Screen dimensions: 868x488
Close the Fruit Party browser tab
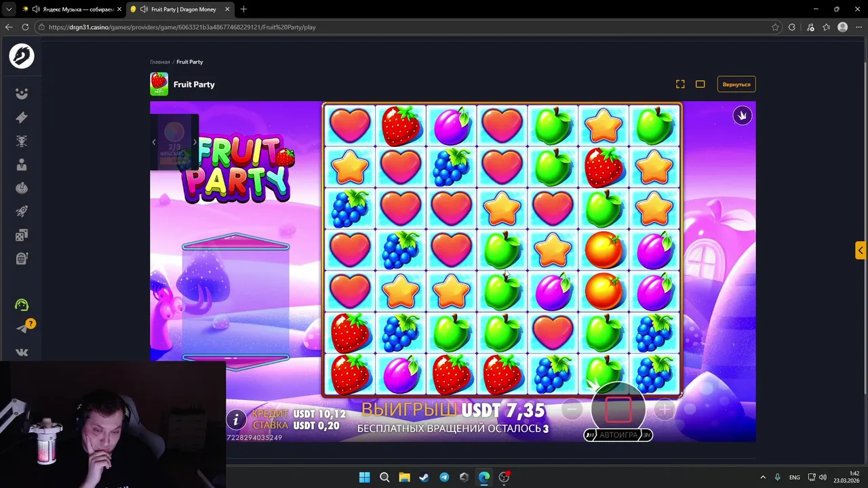[227, 9]
